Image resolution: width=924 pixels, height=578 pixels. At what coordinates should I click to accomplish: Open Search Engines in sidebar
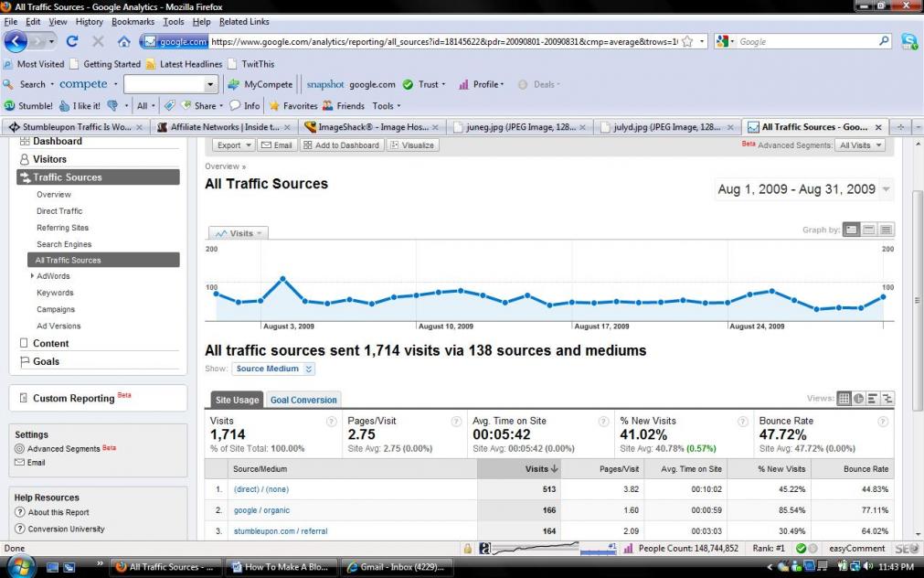(x=64, y=244)
